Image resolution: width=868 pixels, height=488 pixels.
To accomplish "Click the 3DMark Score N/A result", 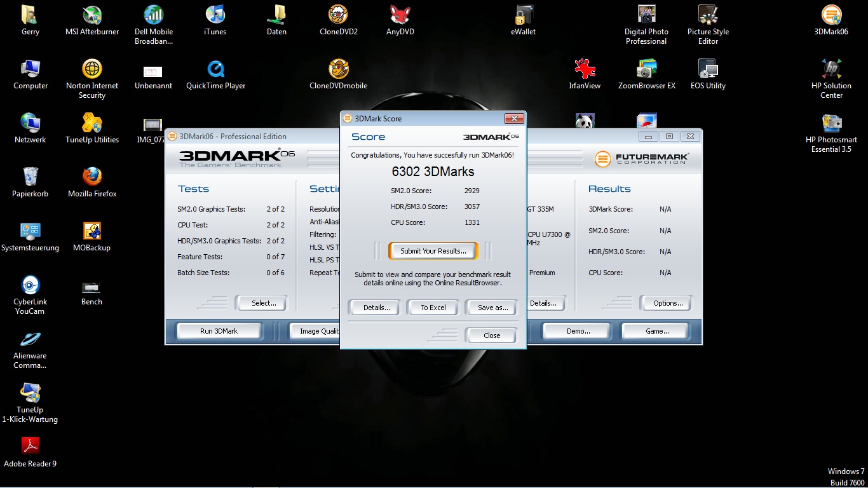I will (x=665, y=209).
